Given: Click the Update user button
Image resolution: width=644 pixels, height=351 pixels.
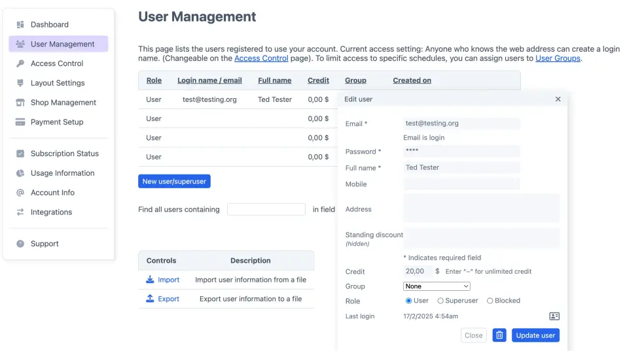Looking at the screenshot, I should [x=535, y=335].
